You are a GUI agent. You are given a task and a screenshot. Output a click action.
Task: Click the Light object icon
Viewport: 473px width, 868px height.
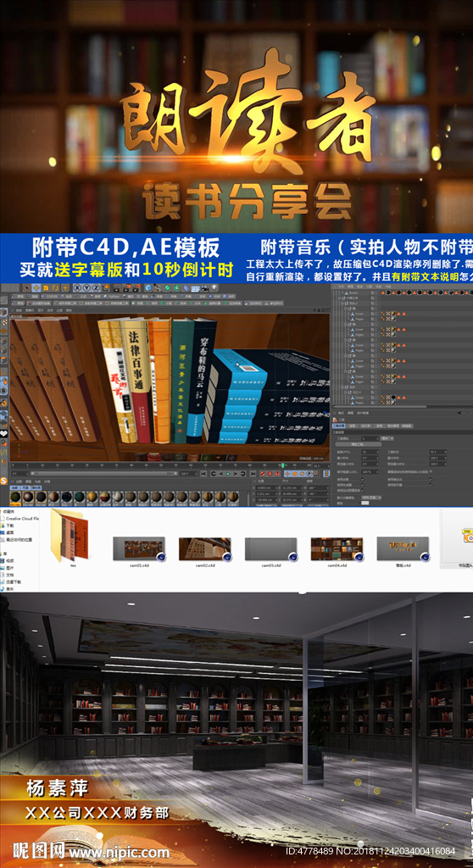tap(214, 288)
